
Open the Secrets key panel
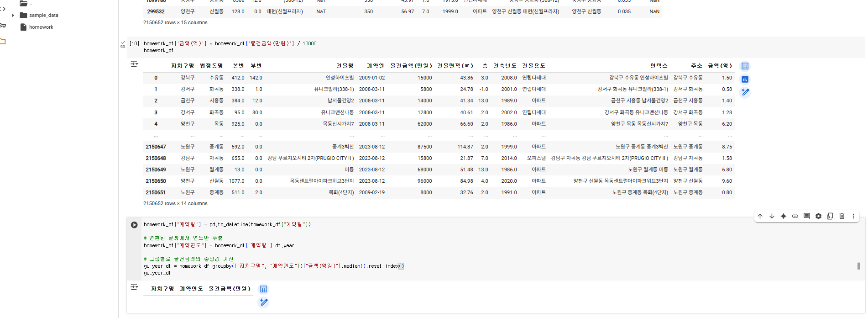click(x=3, y=26)
